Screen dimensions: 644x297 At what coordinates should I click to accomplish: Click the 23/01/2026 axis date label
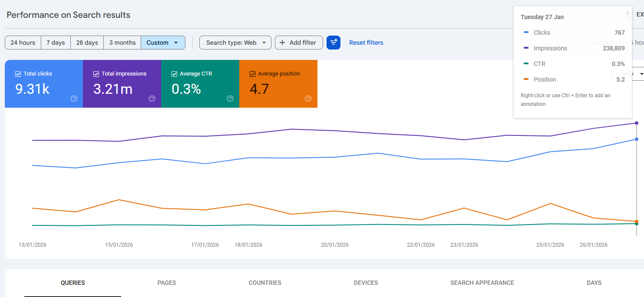(464, 245)
